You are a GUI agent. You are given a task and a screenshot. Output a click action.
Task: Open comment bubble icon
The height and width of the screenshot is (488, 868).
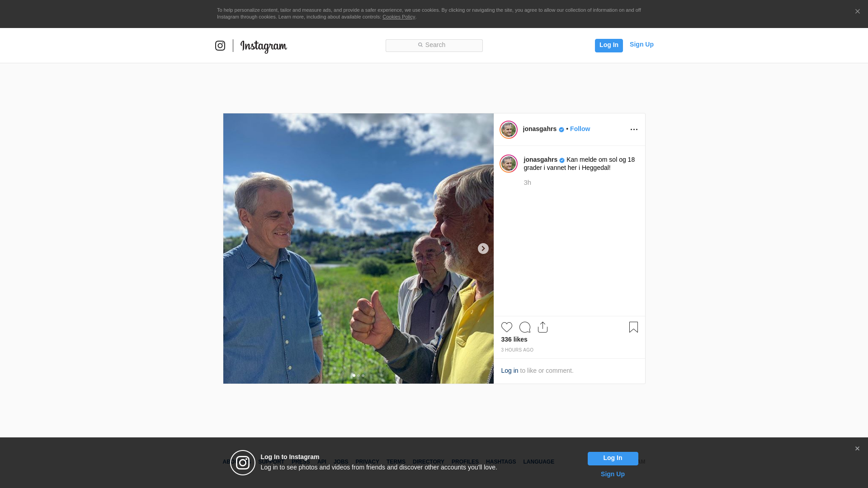click(x=524, y=327)
